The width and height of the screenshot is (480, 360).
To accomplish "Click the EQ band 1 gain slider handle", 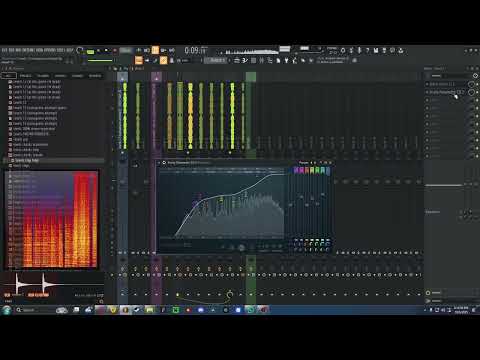I will click(x=291, y=205).
